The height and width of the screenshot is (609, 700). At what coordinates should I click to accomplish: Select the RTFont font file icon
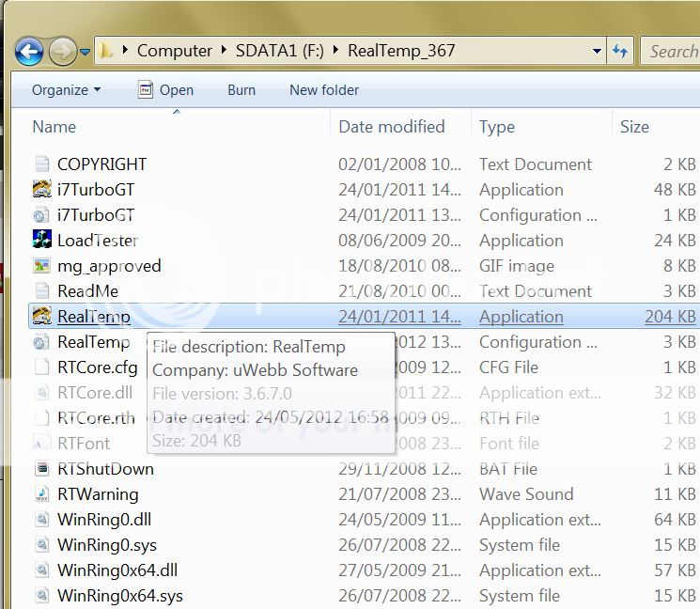42,444
